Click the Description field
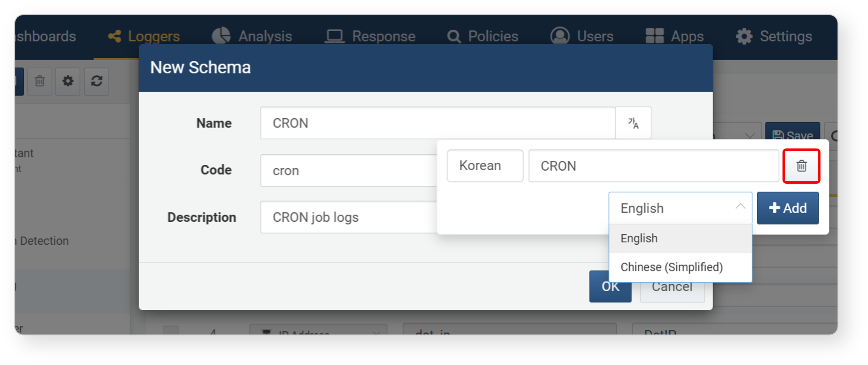 click(349, 217)
